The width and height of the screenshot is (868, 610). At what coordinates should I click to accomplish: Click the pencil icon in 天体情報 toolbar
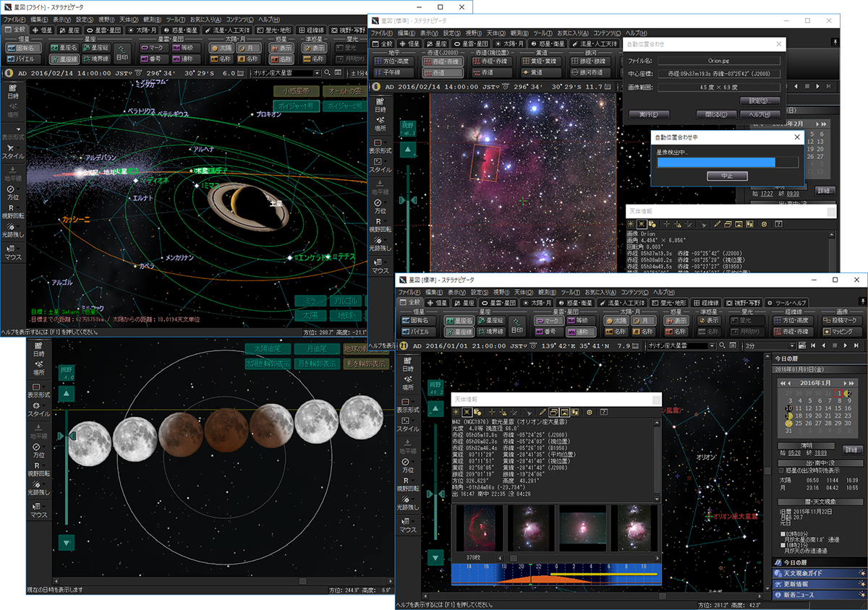point(542,412)
